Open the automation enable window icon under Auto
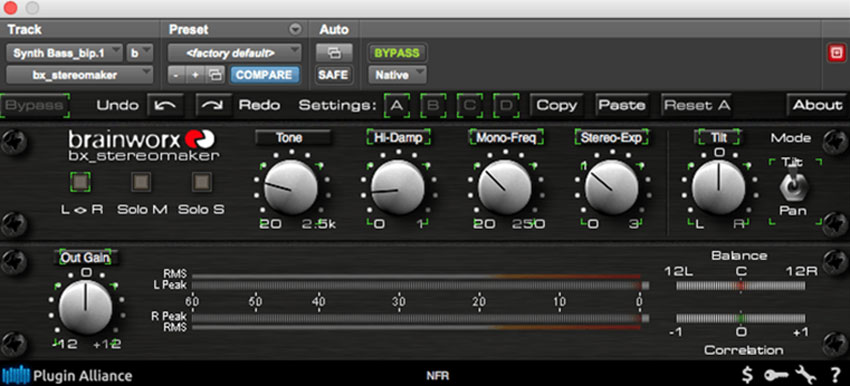This screenshot has height=386, width=850. [x=334, y=53]
